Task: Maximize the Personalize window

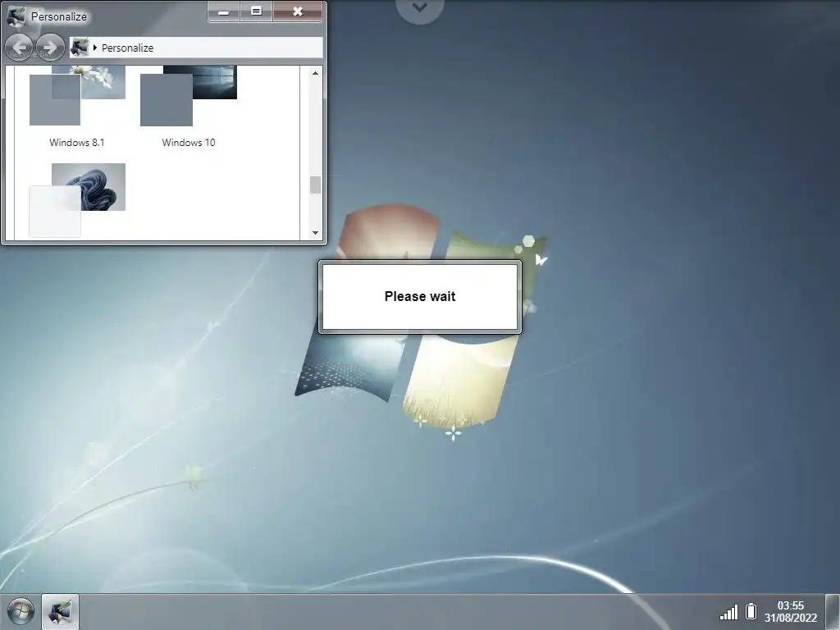Action: point(257,11)
